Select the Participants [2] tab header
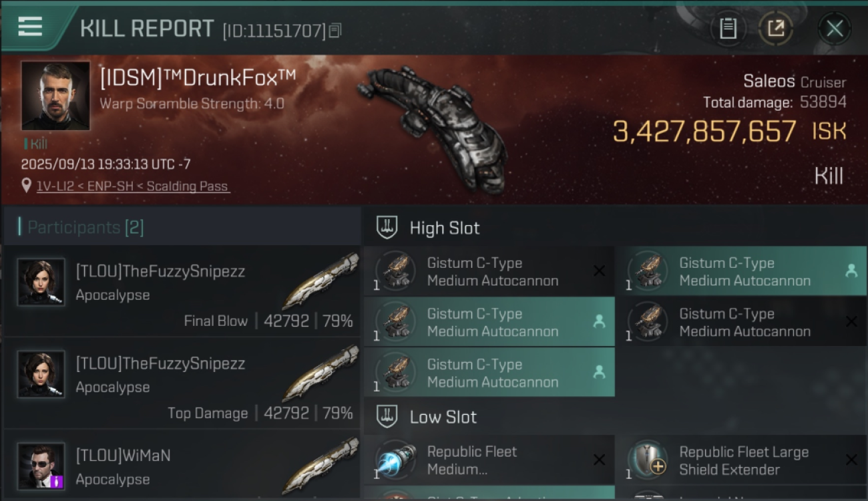 (x=85, y=227)
